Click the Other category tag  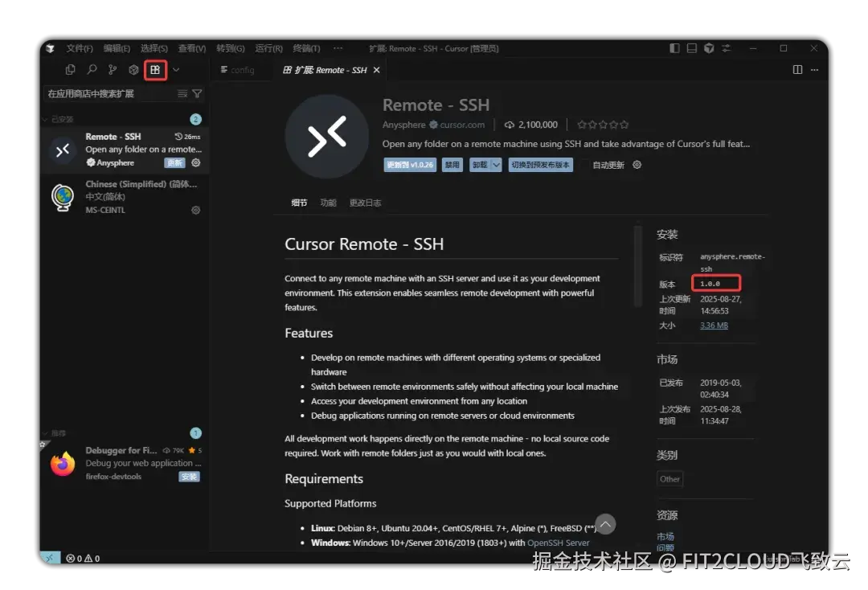(669, 479)
